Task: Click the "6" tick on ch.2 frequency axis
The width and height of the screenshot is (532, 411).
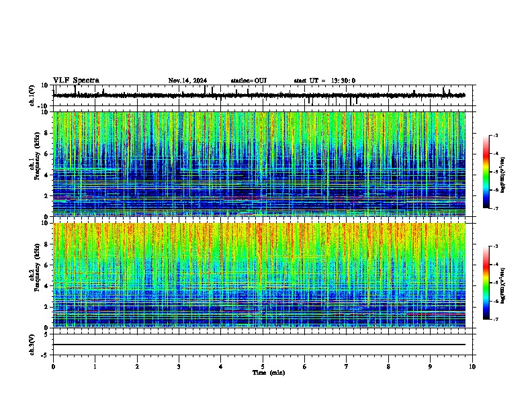Action: 47,265
